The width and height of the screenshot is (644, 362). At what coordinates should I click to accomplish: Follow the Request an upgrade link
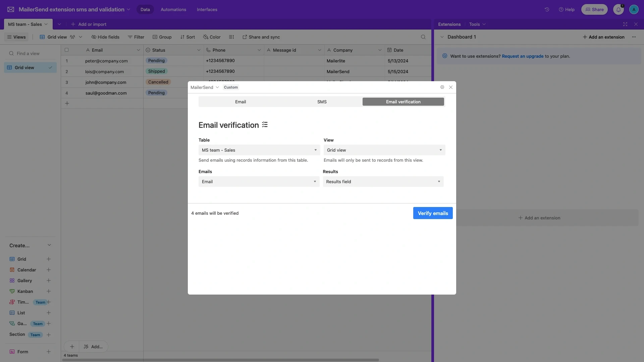tap(522, 56)
